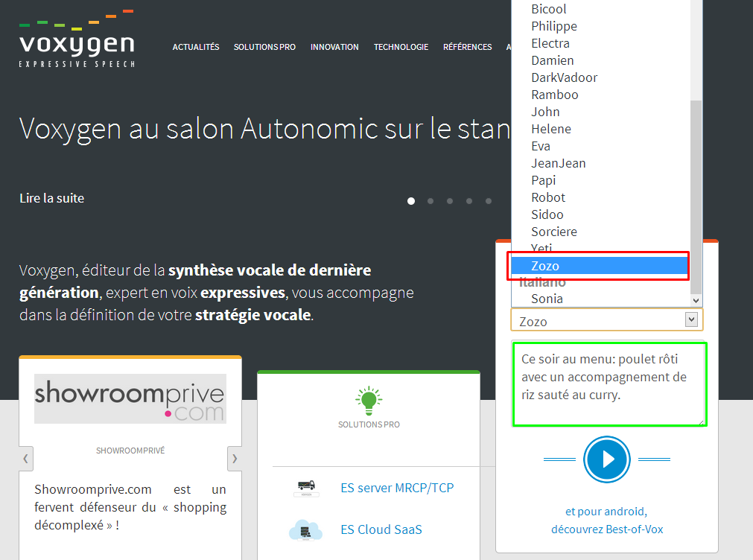Image resolution: width=753 pixels, height=560 pixels.
Task: Click the next arrow on Showroomprivé card
Action: [235, 458]
